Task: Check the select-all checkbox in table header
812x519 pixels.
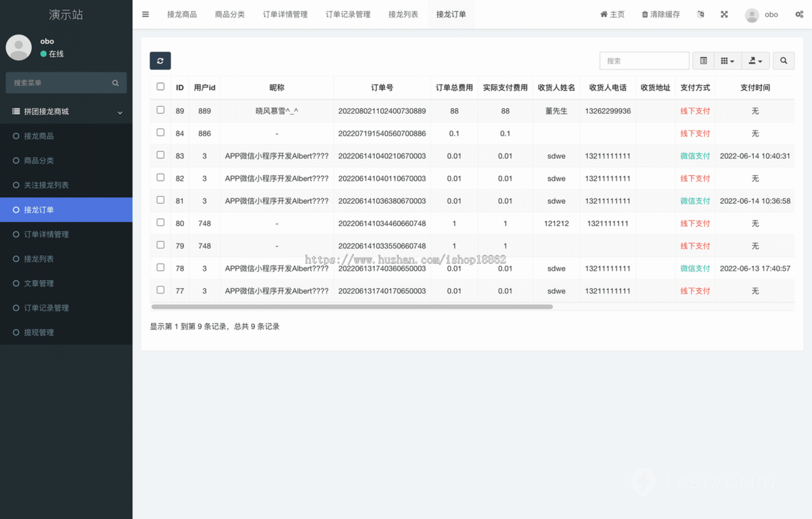Action: pos(160,87)
